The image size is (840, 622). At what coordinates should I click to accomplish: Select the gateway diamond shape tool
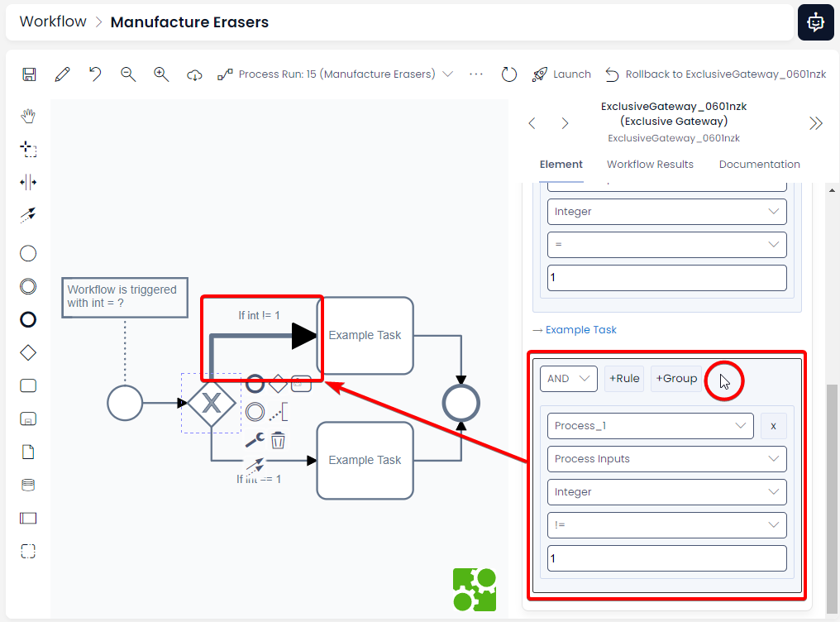[28, 352]
